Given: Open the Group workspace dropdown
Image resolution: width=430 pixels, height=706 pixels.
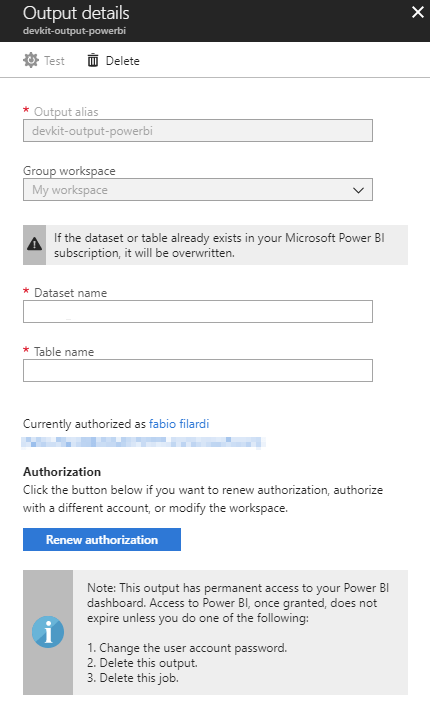Looking at the screenshot, I should click(198, 190).
